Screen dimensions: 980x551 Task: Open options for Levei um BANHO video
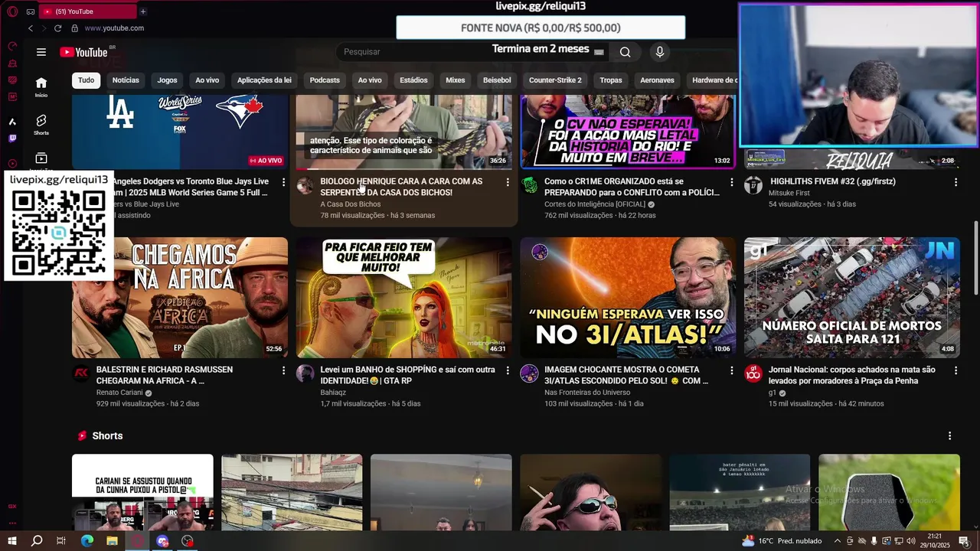click(507, 370)
